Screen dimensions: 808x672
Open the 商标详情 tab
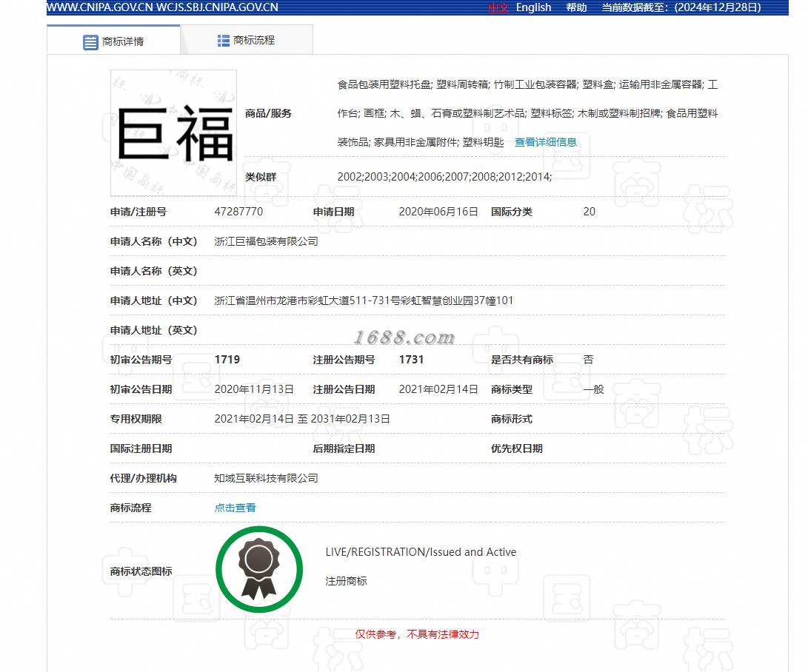point(113,41)
